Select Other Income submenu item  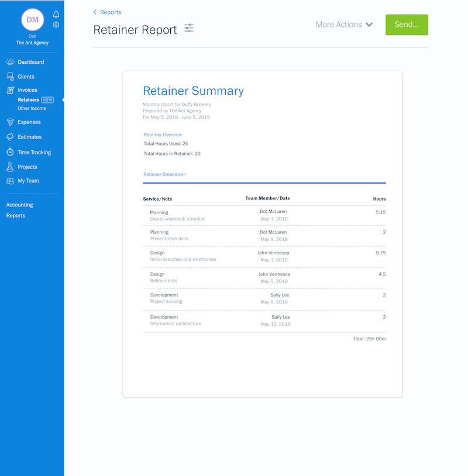point(32,108)
